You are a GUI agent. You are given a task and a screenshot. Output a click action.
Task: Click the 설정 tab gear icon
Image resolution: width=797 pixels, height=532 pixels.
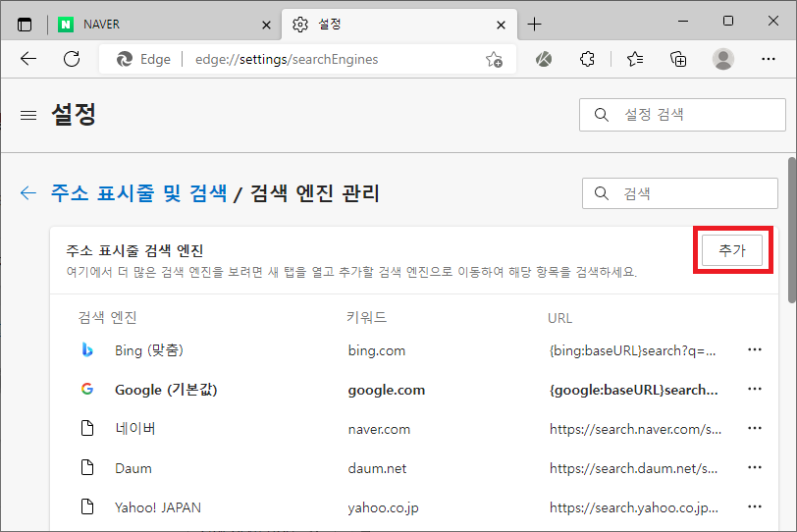[x=300, y=24]
